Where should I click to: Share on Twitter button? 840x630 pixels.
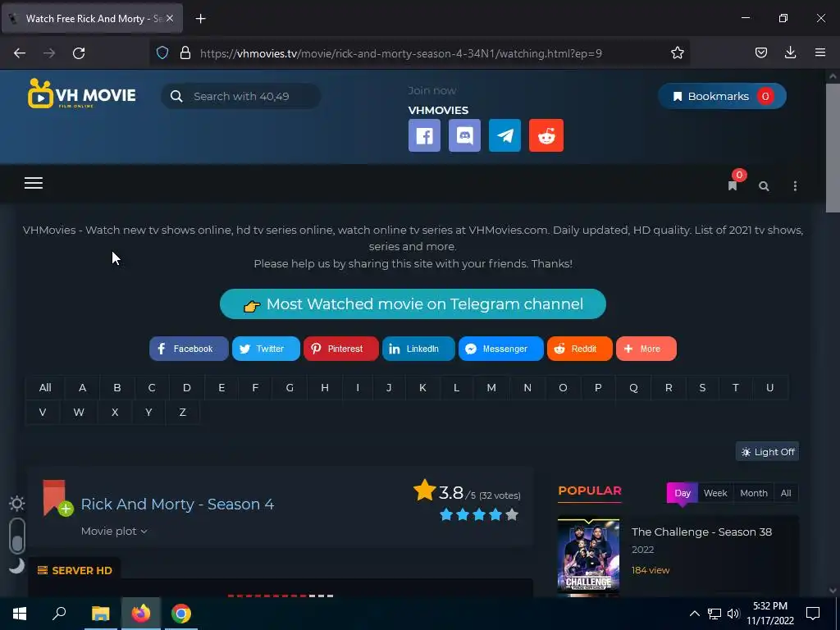[266, 349]
